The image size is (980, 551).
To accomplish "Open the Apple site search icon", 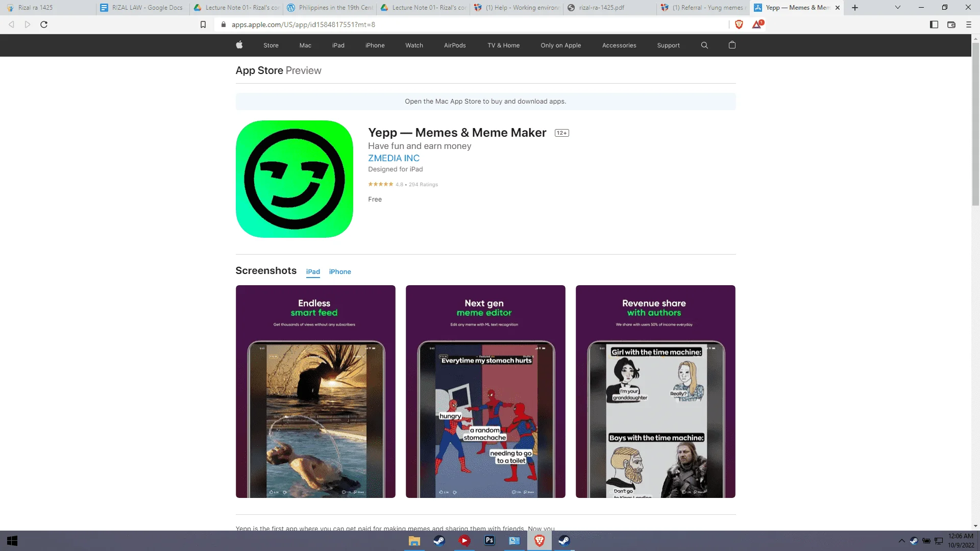I will [704, 45].
